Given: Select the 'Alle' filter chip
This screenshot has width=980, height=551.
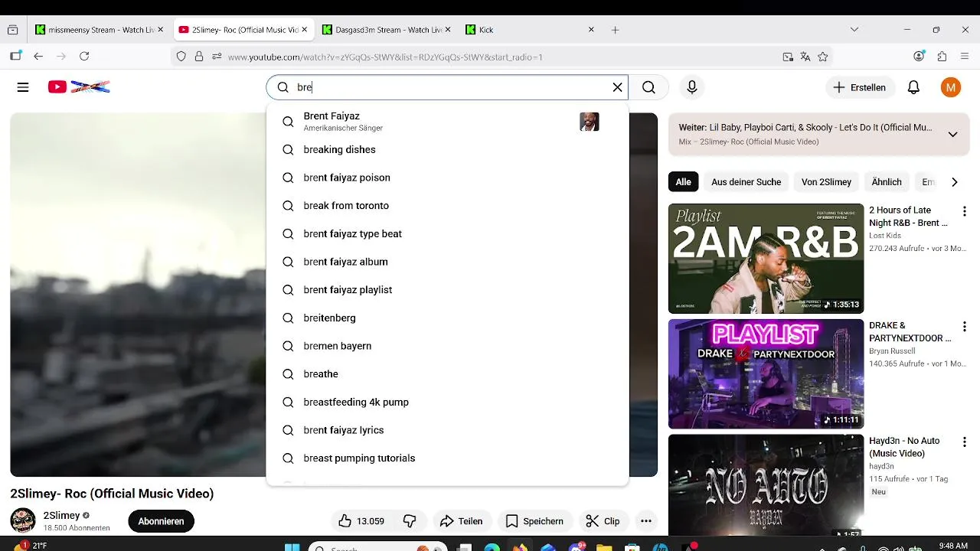Looking at the screenshot, I should (x=684, y=182).
